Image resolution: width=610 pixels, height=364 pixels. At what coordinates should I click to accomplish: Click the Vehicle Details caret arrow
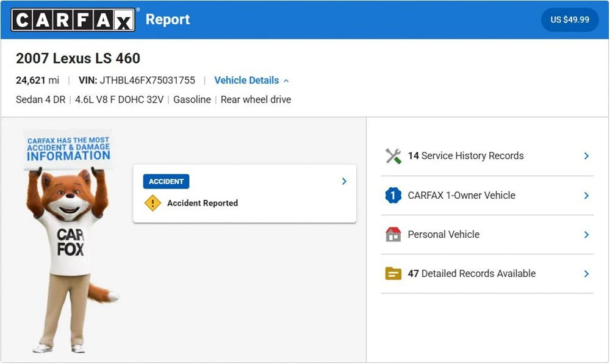coord(286,81)
